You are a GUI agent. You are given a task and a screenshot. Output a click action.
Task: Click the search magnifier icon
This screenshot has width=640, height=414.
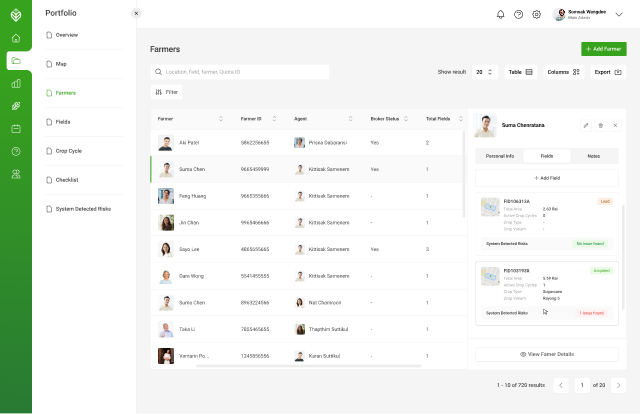(158, 72)
